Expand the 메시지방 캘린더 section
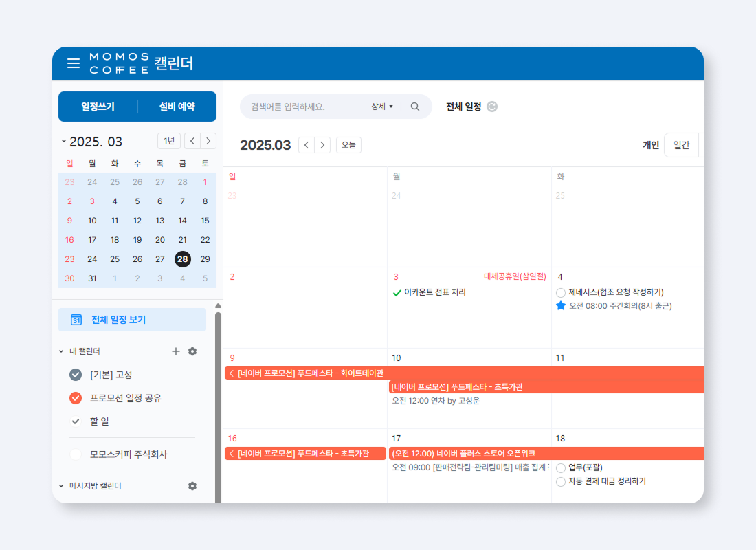The width and height of the screenshot is (756, 550). click(x=60, y=486)
